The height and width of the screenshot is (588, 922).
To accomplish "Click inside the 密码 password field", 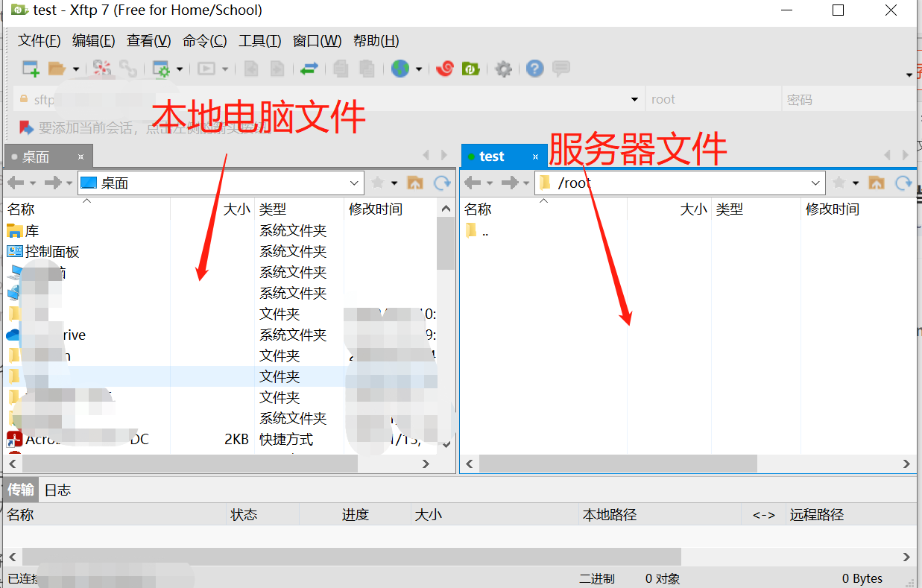I will 850,98.
